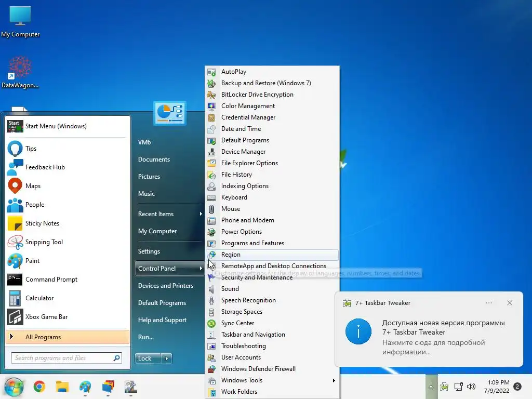
Task: Click the Search programs and files box
Action: tap(66, 358)
